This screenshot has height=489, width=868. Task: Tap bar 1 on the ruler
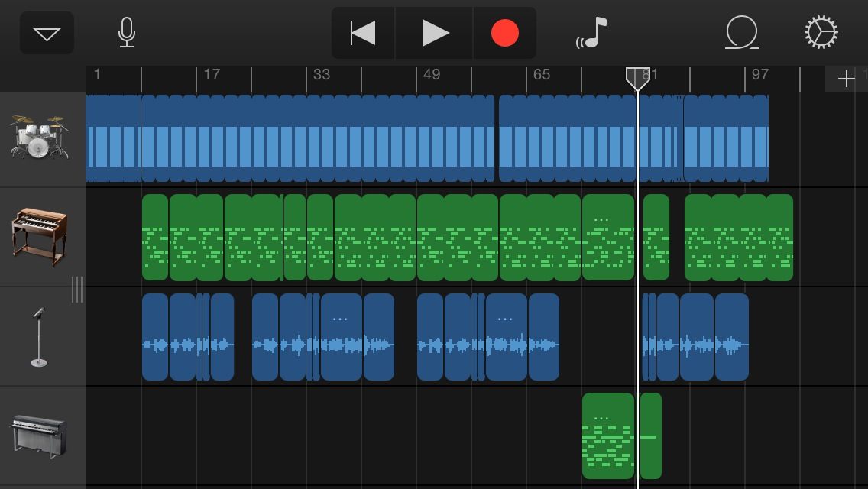click(97, 74)
